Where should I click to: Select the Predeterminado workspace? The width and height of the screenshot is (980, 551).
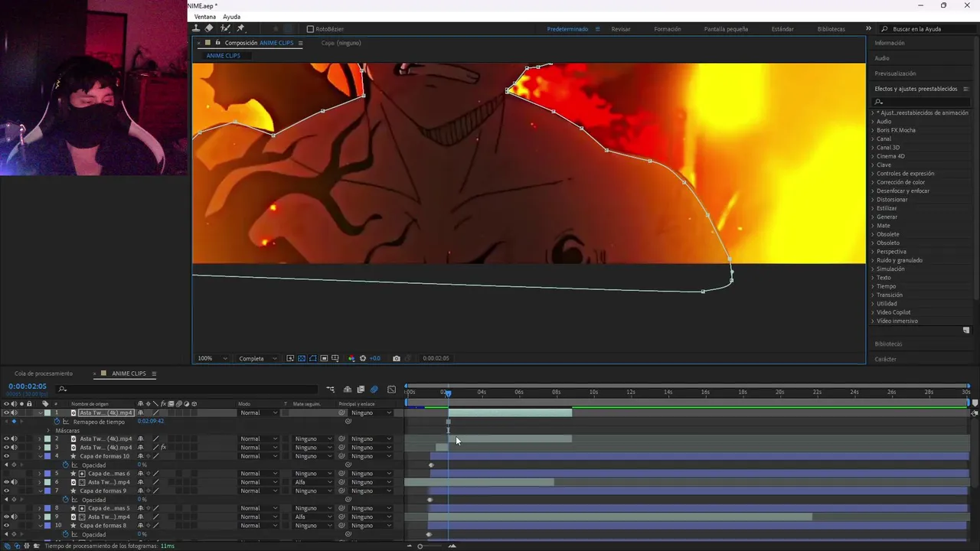pos(567,29)
